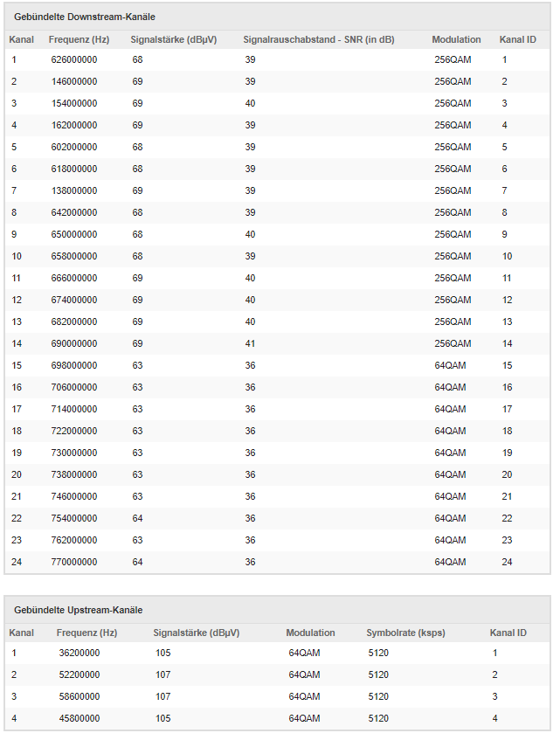Screen dimensions: 560x740
Task: Click the upstream frequency 45800000
Action: (x=78, y=718)
